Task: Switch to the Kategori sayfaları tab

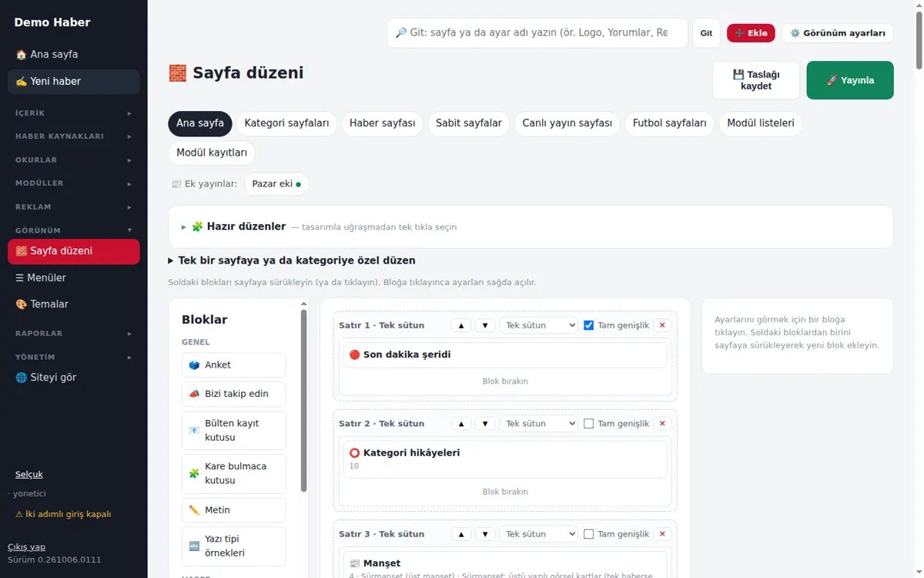Action: pyautogui.click(x=286, y=123)
